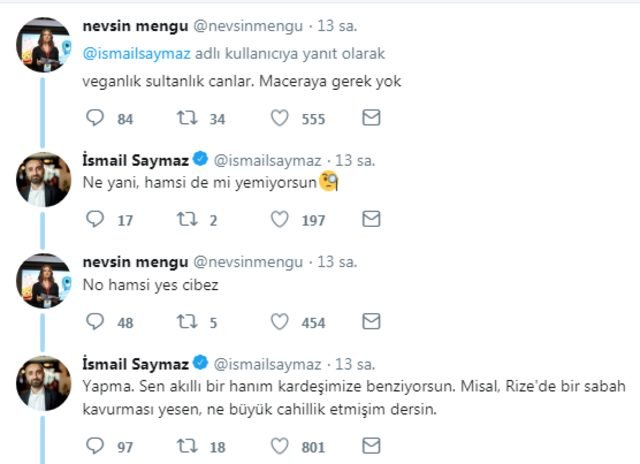The width and height of the screenshot is (640, 464).
Task: Retweet the 'Ne yani, hamsi' tweet
Action: coord(187,219)
